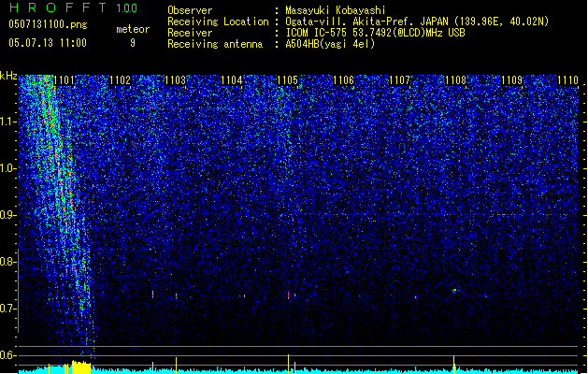The width and height of the screenshot is (588, 374).
Task: Click the red echo dot below 1105
Action: 288,295
